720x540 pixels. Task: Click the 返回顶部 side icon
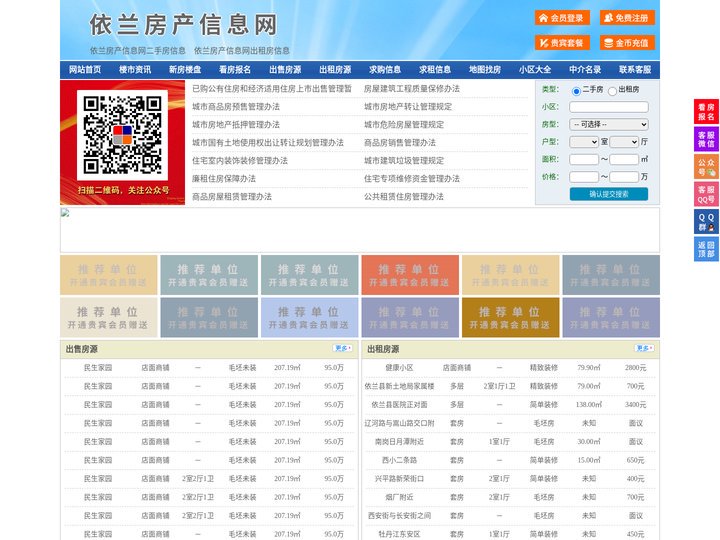coord(706,249)
